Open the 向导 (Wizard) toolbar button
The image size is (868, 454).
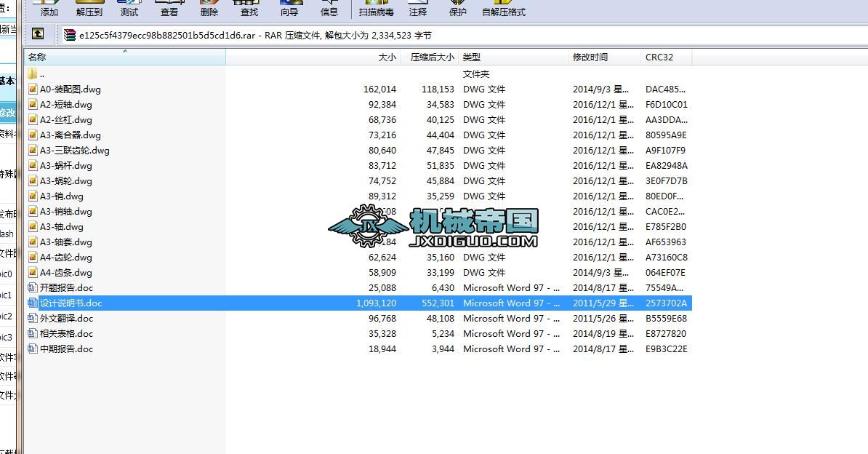[289, 8]
